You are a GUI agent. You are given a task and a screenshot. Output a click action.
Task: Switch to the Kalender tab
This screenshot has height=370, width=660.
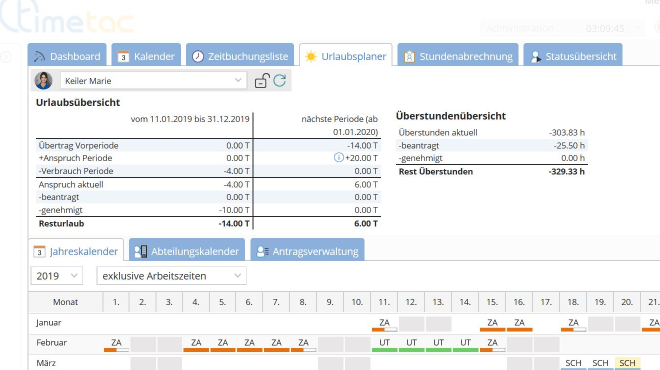[x=146, y=56]
